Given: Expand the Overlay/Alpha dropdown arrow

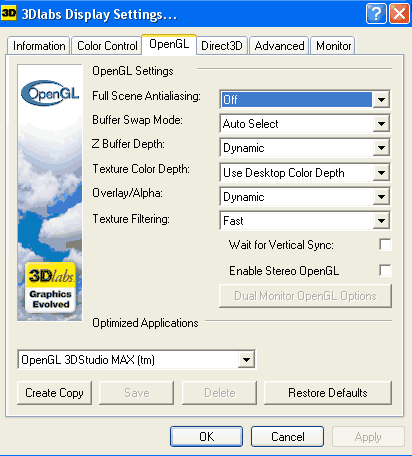Looking at the screenshot, I should tap(381, 197).
